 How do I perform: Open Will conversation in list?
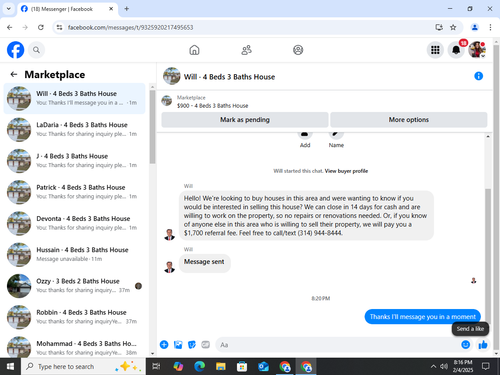click(x=75, y=98)
